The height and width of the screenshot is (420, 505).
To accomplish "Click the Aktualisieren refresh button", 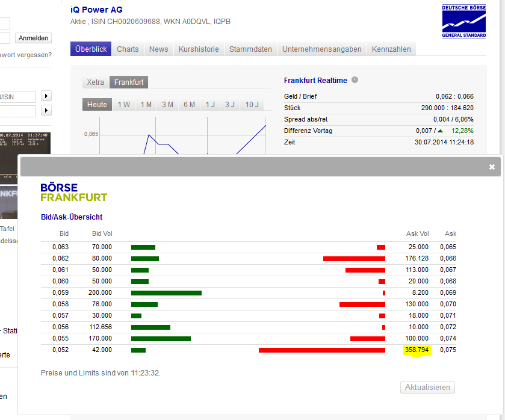I will click(427, 387).
